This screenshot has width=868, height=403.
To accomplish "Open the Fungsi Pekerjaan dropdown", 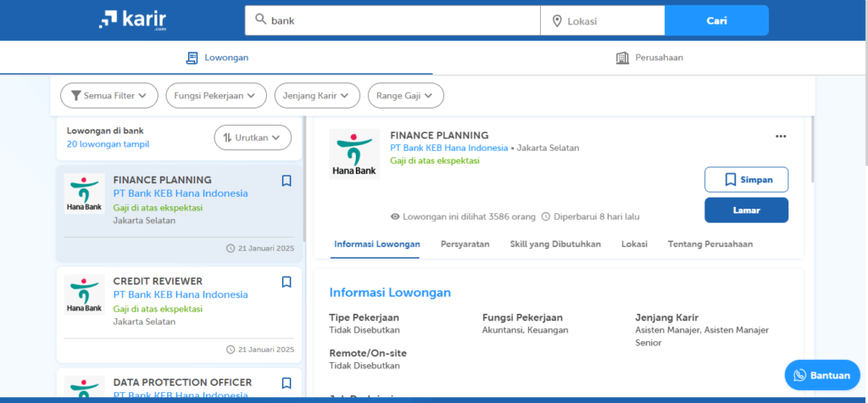I will (x=216, y=95).
